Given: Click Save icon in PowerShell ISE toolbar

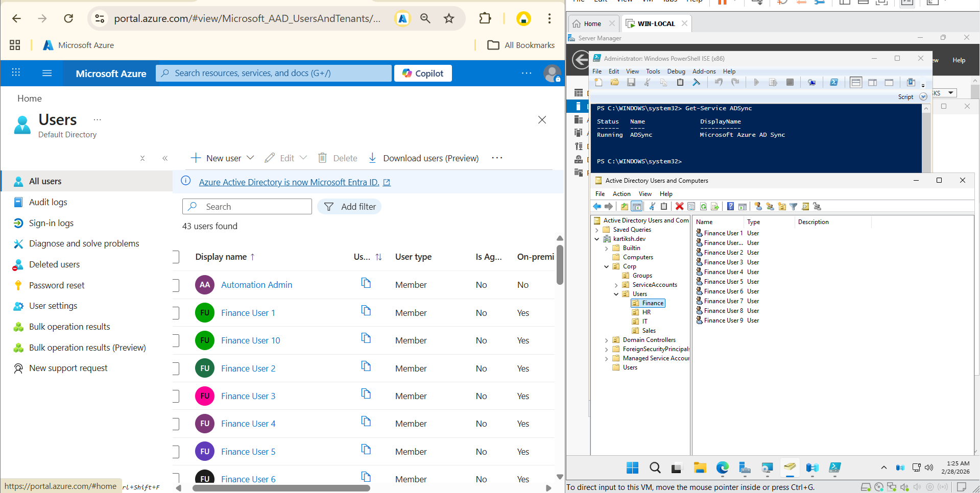Looking at the screenshot, I should click(x=631, y=82).
